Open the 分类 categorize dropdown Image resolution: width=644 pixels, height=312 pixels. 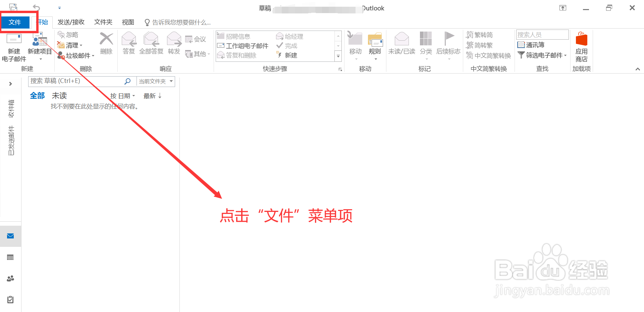(x=426, y=46)
